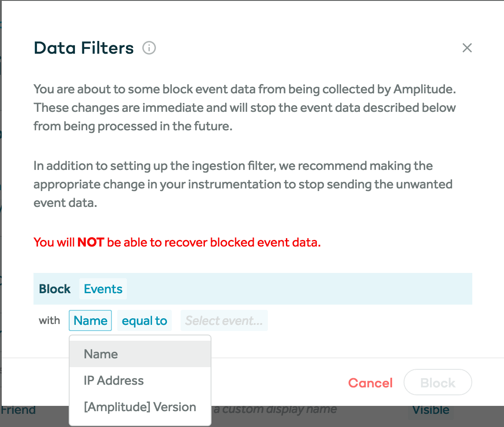Choose Name from the dropdown list

(x=101, y=354)
